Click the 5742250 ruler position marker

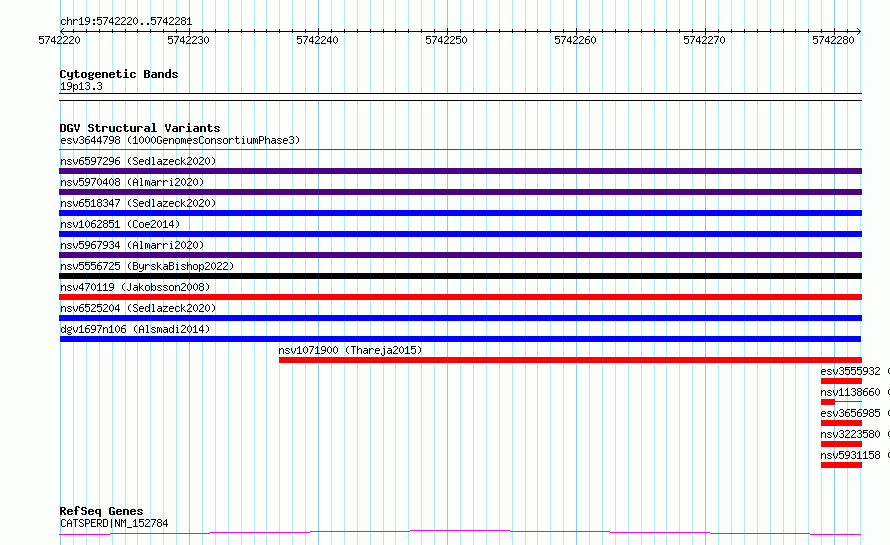click(446, 40)
